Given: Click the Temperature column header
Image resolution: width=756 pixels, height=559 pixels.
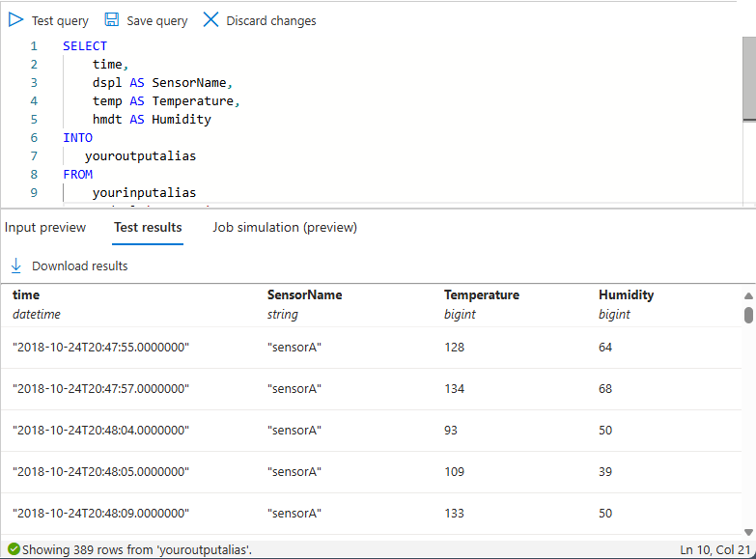Looking at the screenshot, I should pos(482,294).
